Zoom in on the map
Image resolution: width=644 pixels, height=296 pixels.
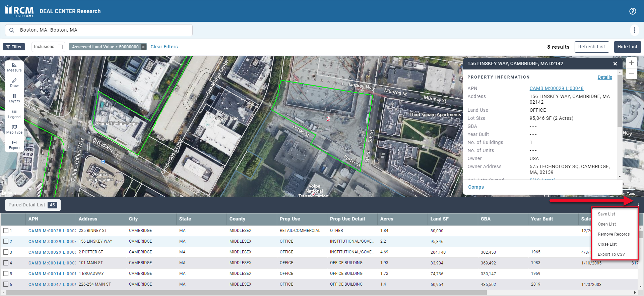631,63
